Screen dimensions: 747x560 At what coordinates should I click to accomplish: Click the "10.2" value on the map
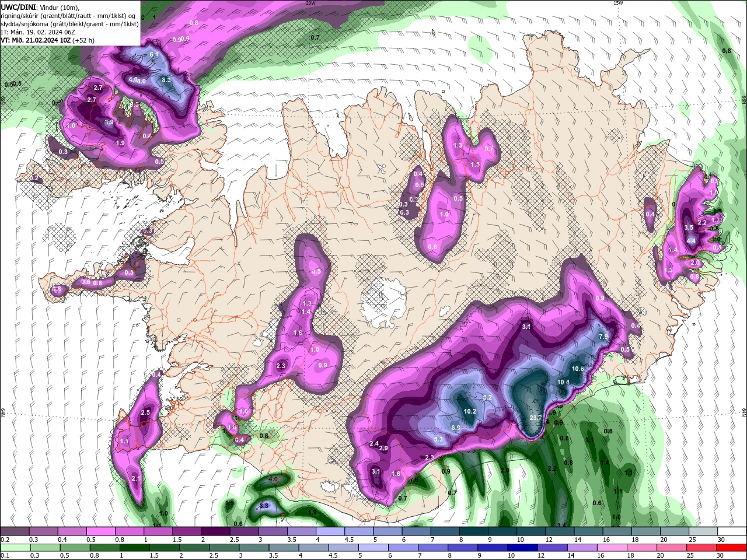click(470, 411)
